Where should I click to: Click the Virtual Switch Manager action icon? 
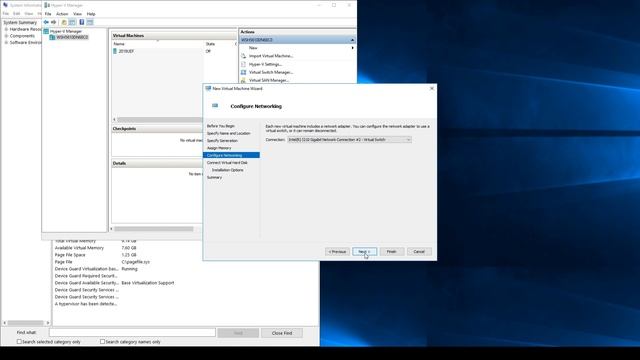tap(243, 72)
